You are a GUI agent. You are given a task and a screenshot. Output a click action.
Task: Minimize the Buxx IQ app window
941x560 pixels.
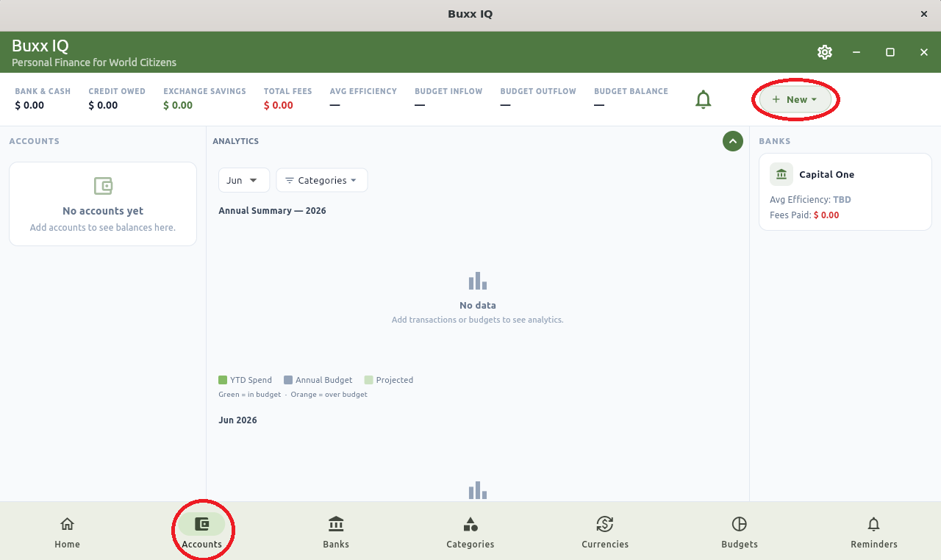point(856,52)
